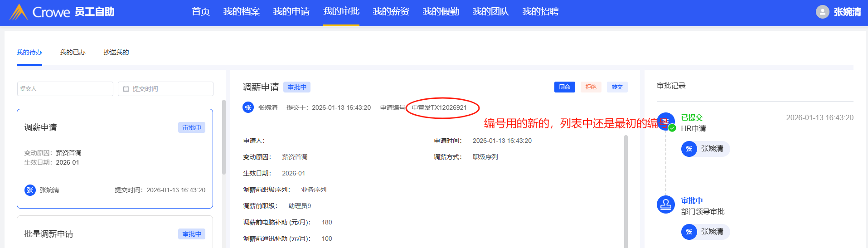Click the detail panel scrollbar

coord(626,191)
